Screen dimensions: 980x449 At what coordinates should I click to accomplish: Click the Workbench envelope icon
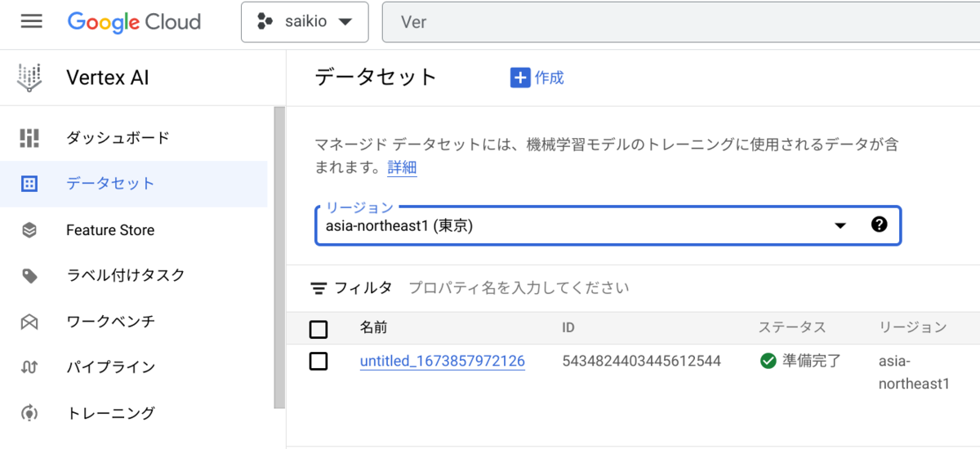[29, 322]
